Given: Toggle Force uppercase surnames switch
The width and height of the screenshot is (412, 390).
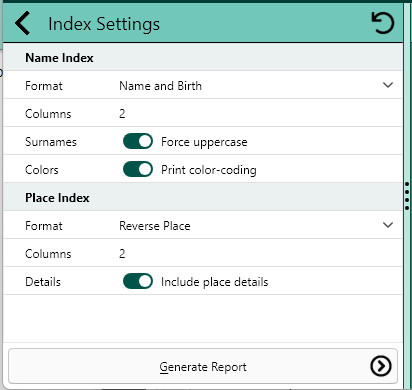Looking at the screenshot, I should pos(138,141).
